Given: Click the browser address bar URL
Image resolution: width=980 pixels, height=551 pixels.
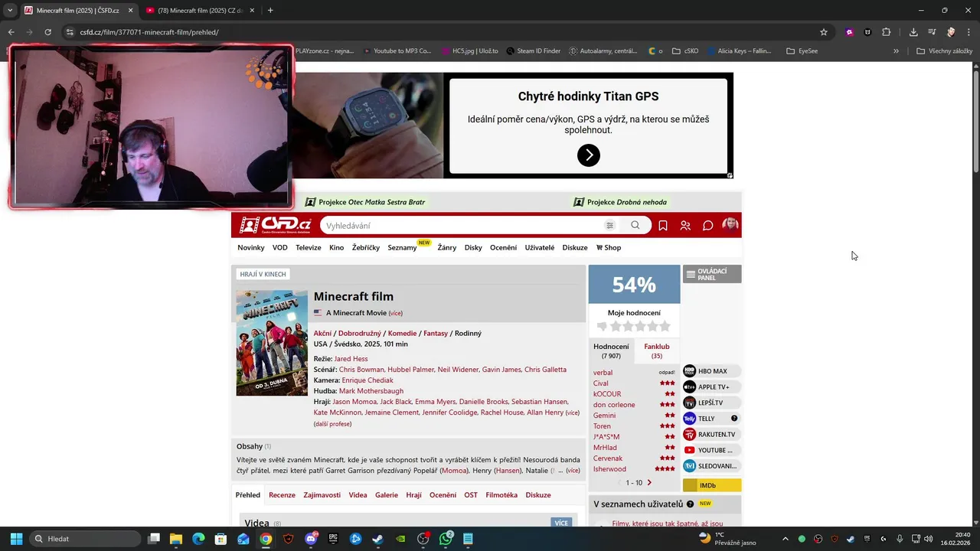Looking at the screenshot, I should 149,32.
